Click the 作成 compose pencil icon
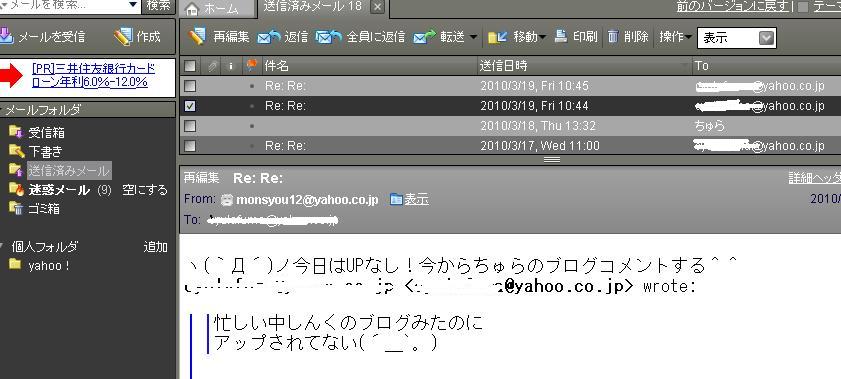Screen dimensions: 841x379 point(122,36)
